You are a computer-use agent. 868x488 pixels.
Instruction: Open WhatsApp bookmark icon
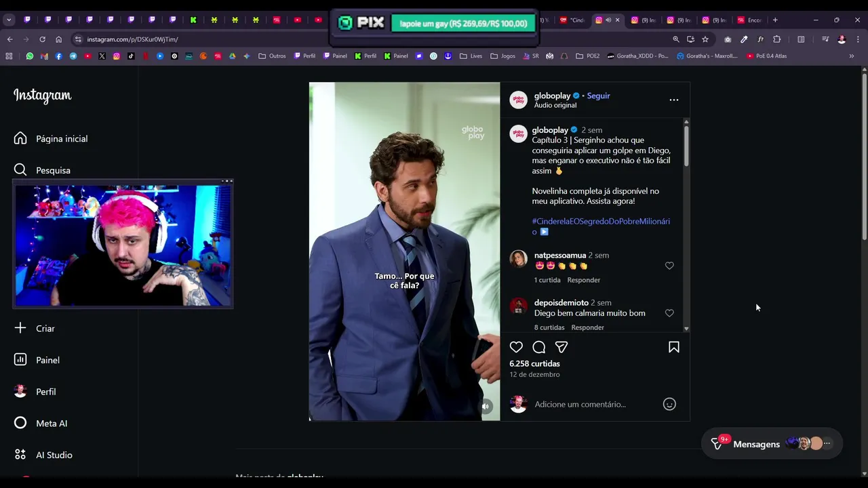pos(29,56)
